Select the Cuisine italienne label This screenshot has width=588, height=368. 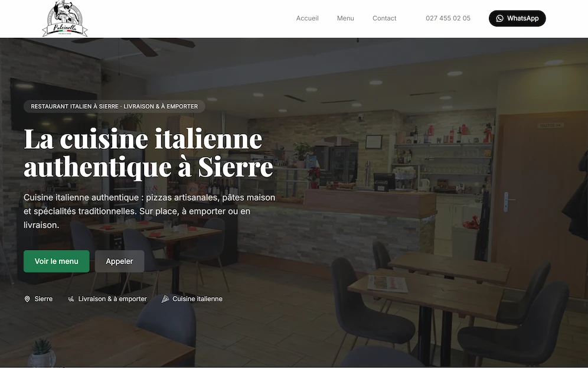tap(197, 299)
